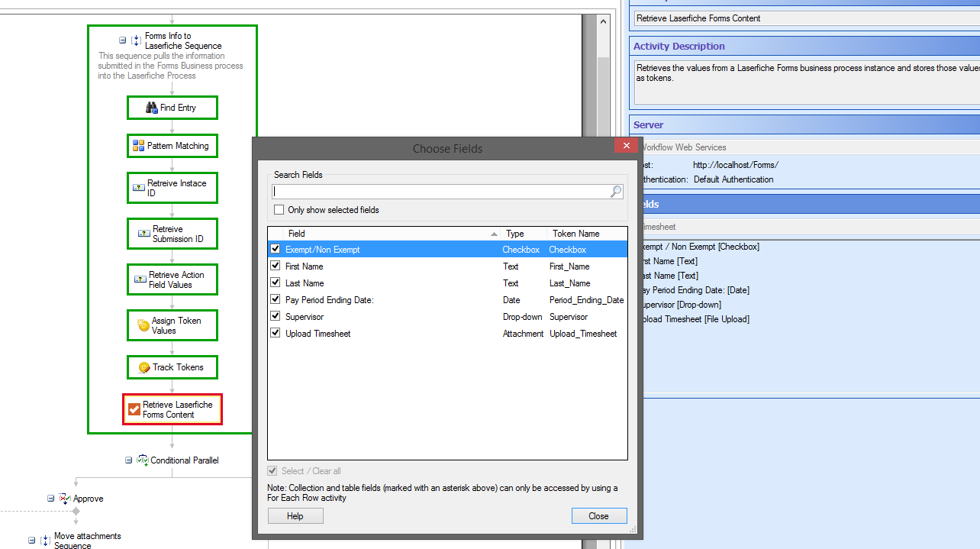The height and width of the screenshot is (549, 980).
Task: Collapse the Conditional Parallel activity
Action: (x=129, y=460)
